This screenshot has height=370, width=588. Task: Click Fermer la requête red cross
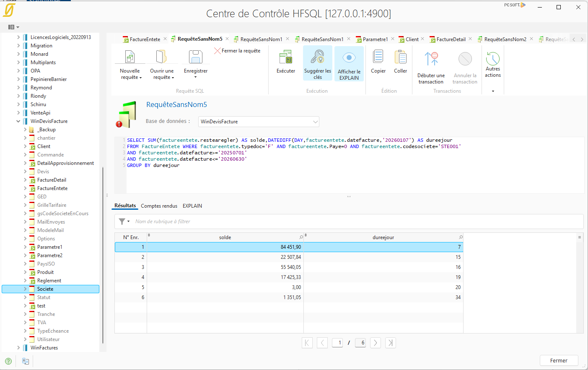[217, 51]
